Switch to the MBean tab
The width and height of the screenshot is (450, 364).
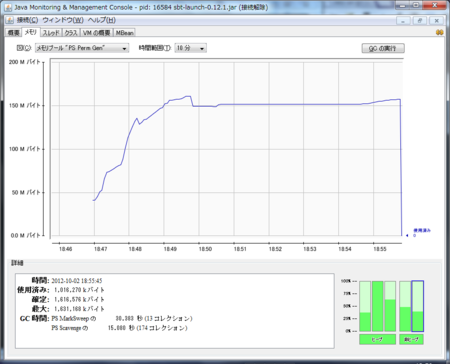coord(125,33)
